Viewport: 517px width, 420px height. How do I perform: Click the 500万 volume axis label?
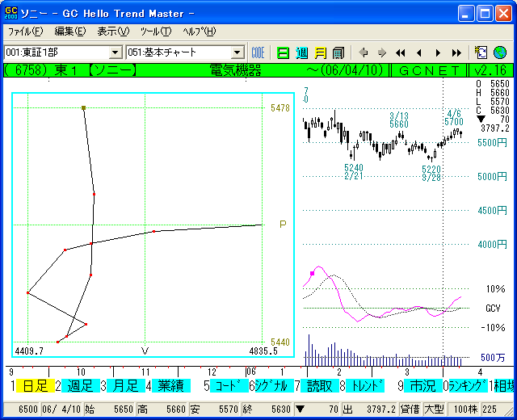pos(493,357)
